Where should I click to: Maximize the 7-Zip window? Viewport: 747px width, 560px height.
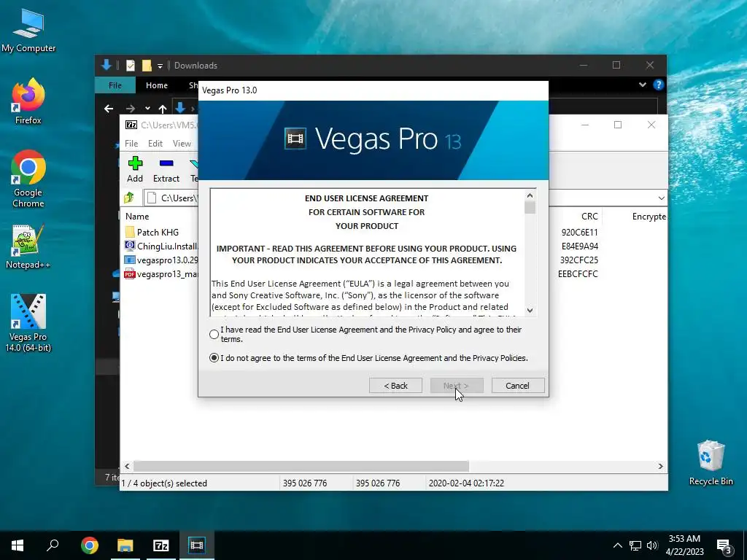pos(618,125)
